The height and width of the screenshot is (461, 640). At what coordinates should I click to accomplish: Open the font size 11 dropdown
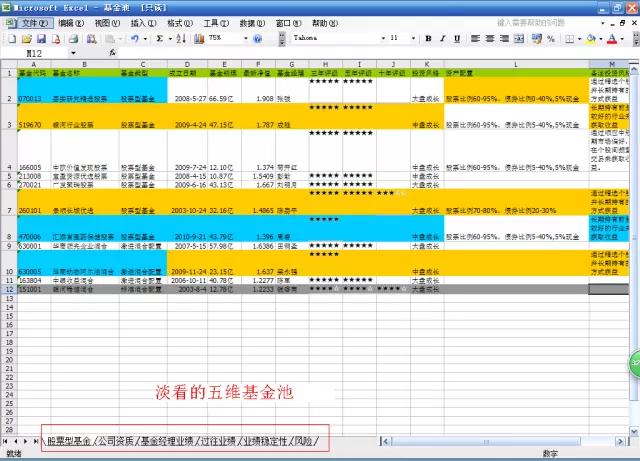tap(413, 38)
